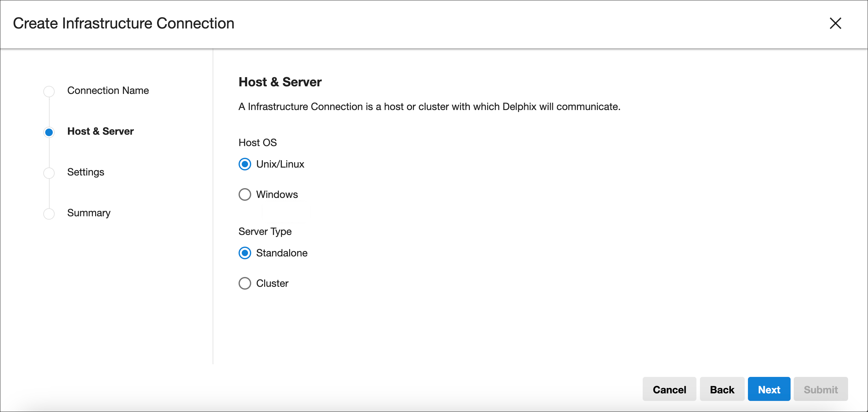
Task: Choose Windows as the host OS
Action: pyautogui.click(x=245, y=194)
